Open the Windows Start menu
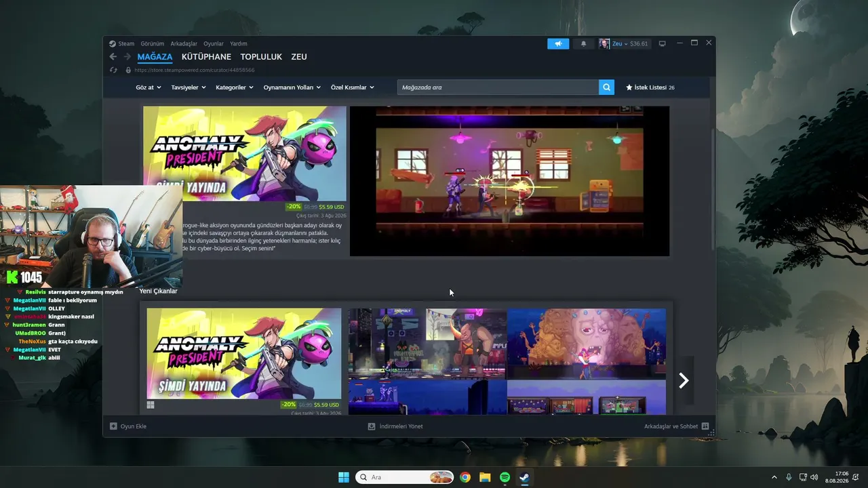This screenshot has height=488, width=868. pyautogui.click(x=344, y=477)
